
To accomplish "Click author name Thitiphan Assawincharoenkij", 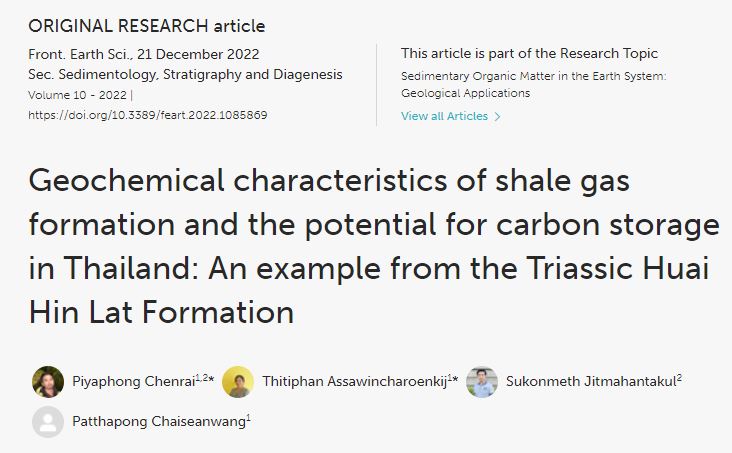I will click(355, 382).
